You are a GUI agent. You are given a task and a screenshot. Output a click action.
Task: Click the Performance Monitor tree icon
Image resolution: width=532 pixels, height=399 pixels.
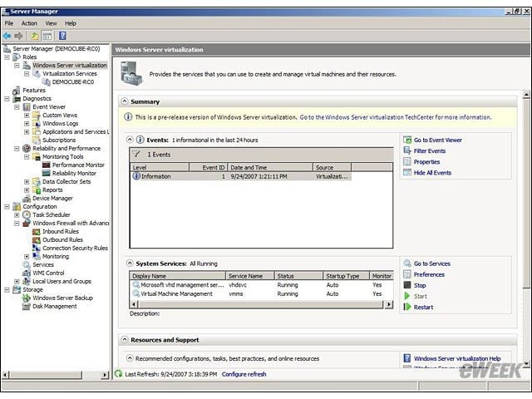tap(47, 165)
